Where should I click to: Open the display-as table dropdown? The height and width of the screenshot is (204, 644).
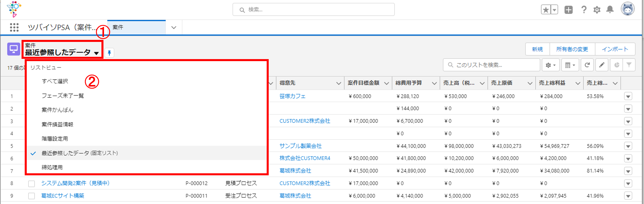(570, 65)
